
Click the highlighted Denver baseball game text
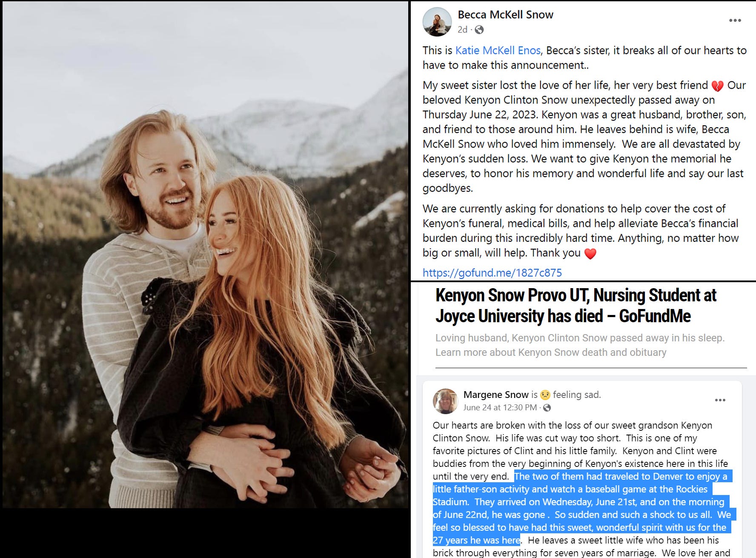582,508
